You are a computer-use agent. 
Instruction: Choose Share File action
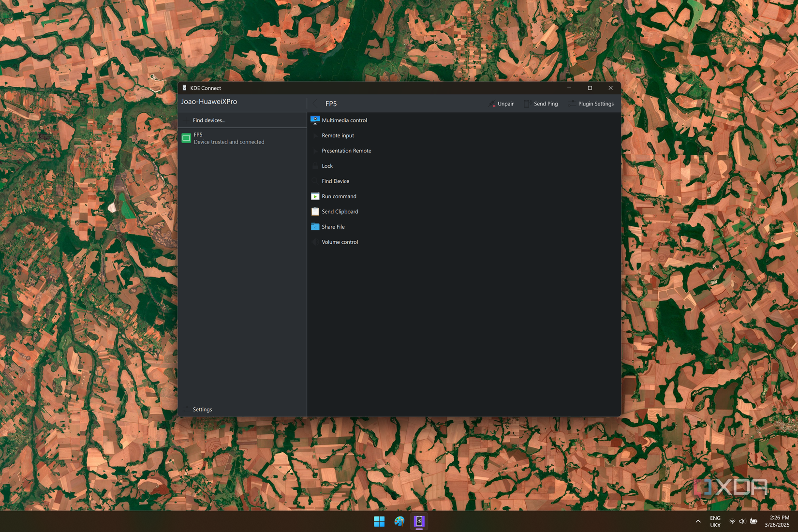[x=463, y=227]
